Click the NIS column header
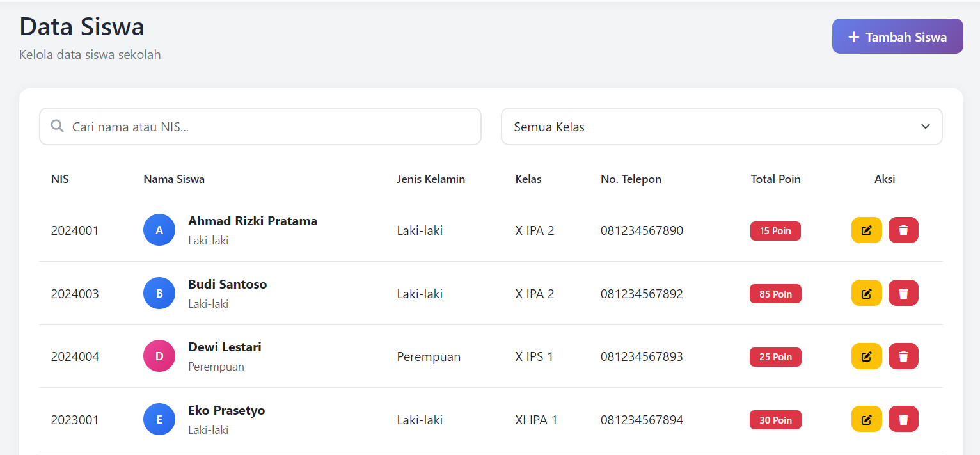 60,179
